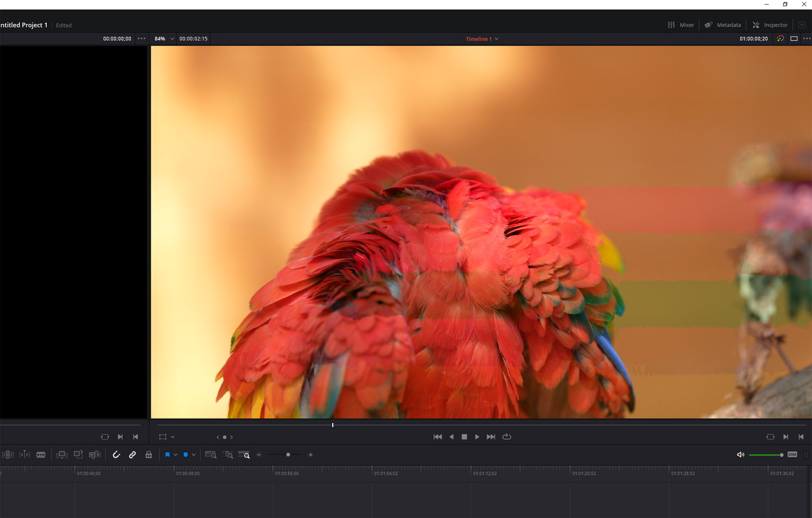Toggle Position Lock icon
Image resolution: width=812 pixels, height=518 pixels.
(x=149, y=455)
